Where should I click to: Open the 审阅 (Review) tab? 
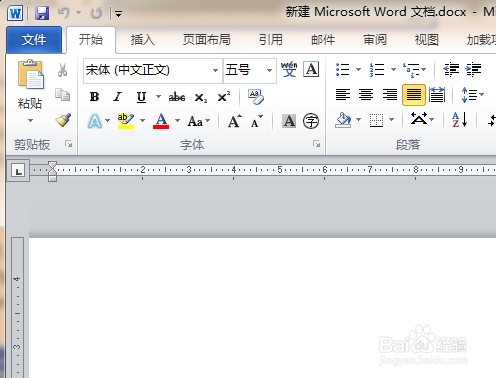coord(375,40)
